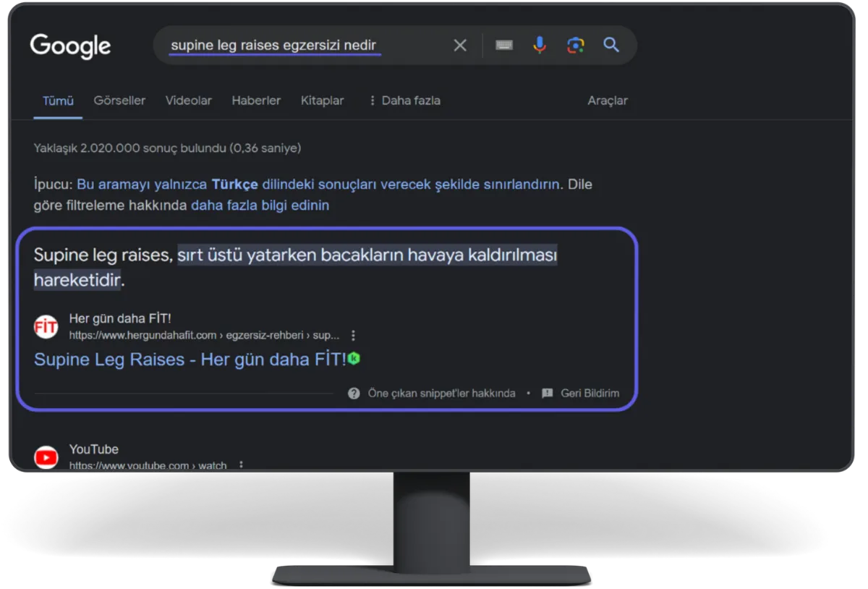Open Google Lens image search
868x589 pixels.
point(575,46)
